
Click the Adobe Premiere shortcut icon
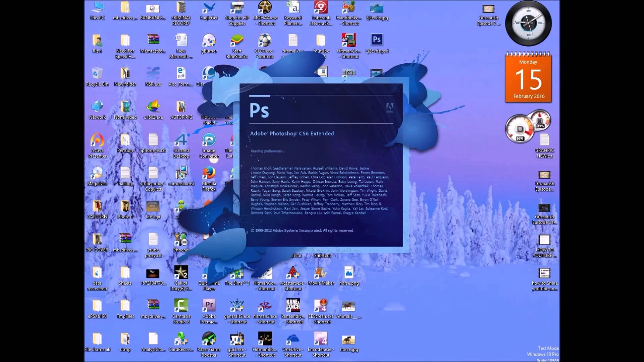tap(209, 306)
